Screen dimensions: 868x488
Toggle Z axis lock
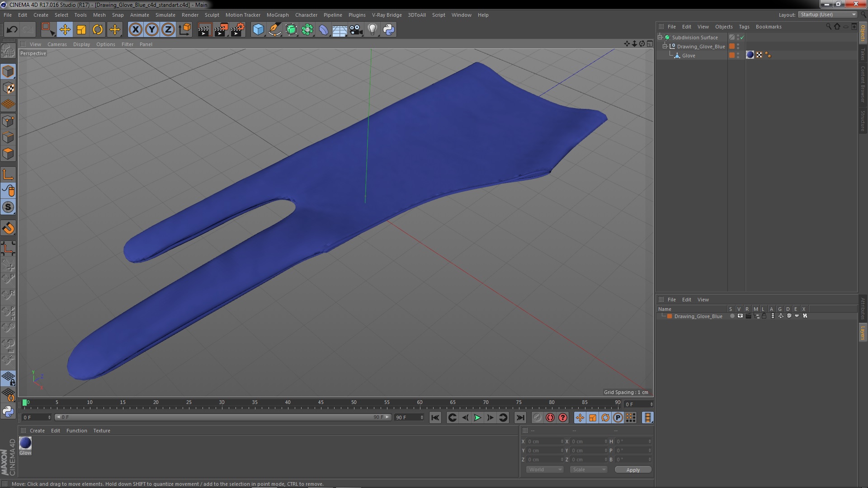coord(168,30)
